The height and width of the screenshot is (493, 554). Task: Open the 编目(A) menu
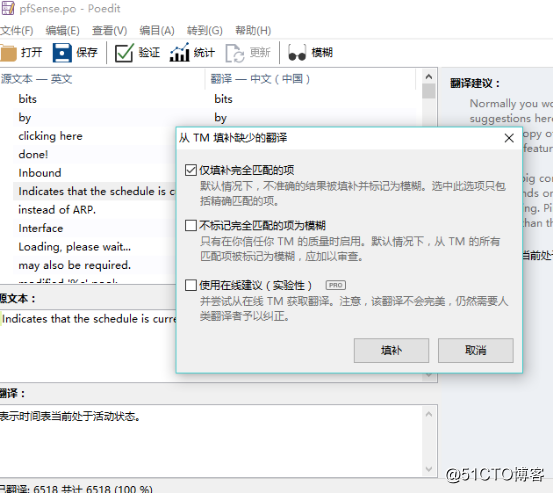click(x=157, y=31)
